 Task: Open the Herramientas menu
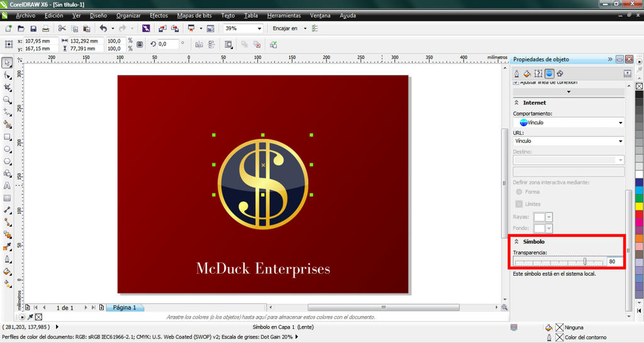click(x=284, y=16)
